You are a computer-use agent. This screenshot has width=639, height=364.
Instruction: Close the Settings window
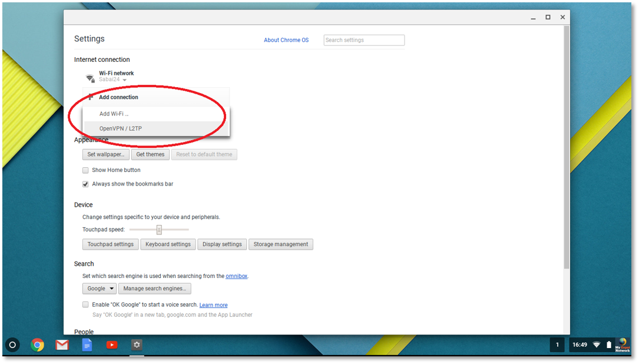tap(562, 17)
